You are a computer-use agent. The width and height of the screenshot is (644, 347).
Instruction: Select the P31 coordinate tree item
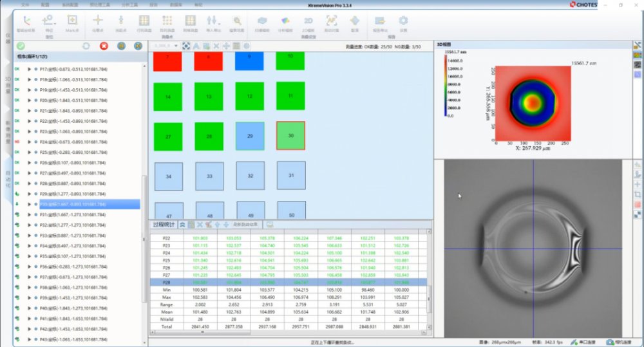click(x=73, y=215)
